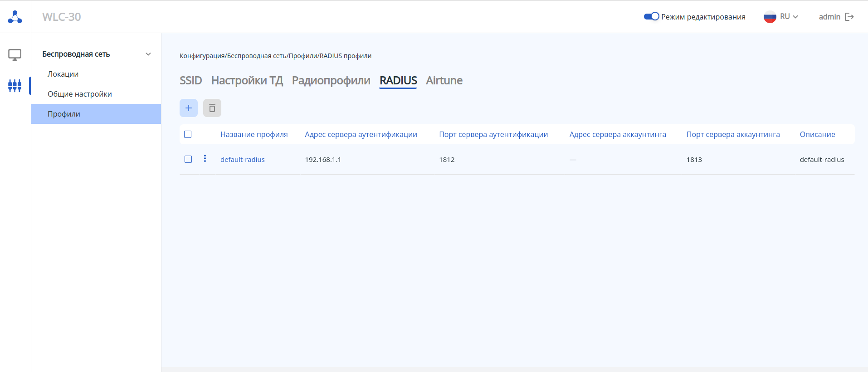Switch to the Airtune tab

(x=444, y=80)
